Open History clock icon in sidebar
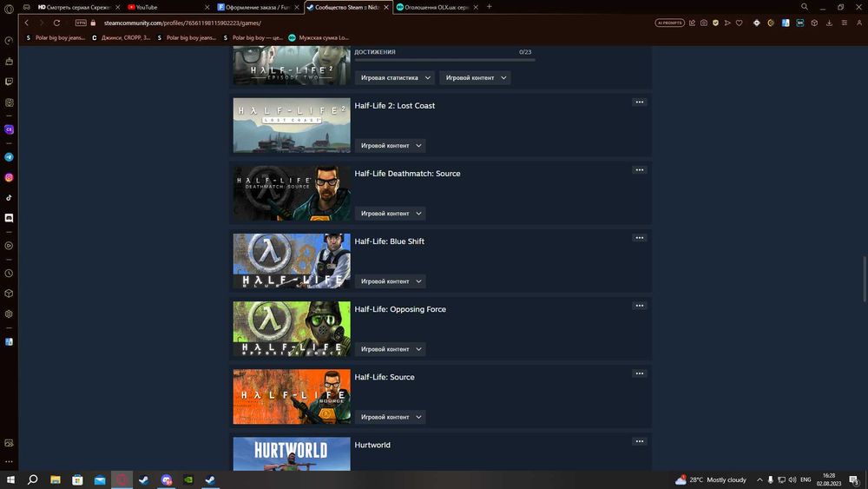The height and width of the screenshot is (489, 868). [9, 274]
